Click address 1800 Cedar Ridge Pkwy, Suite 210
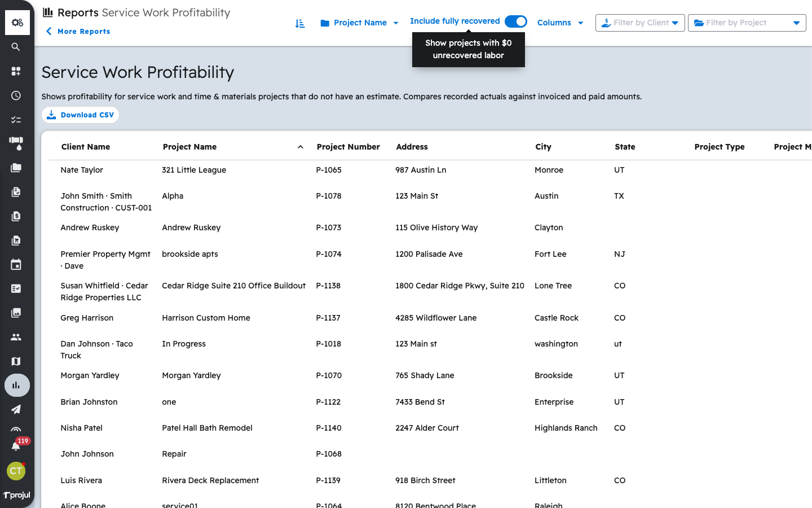 coord(460,286)
